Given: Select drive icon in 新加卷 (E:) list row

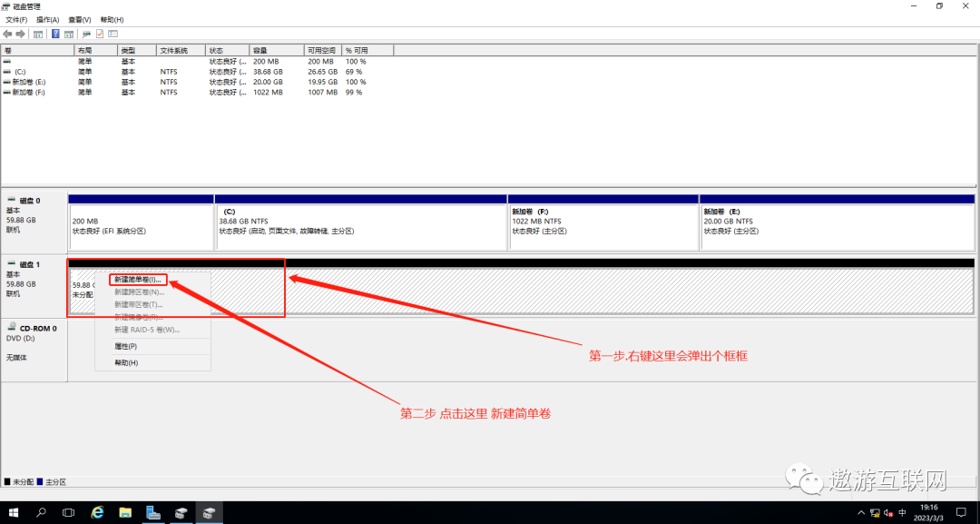Looking at the screenshot, I should click(x=7, y=82).
